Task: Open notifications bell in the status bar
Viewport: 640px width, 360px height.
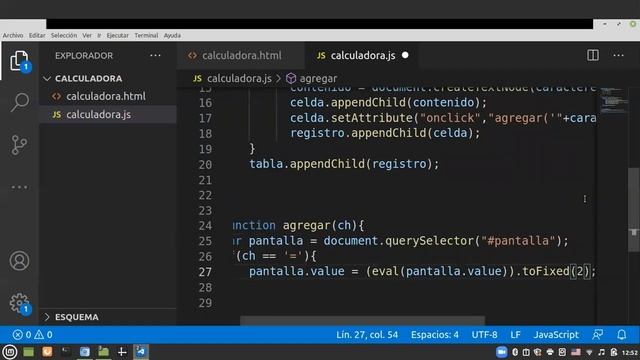Action: point(622,335)
